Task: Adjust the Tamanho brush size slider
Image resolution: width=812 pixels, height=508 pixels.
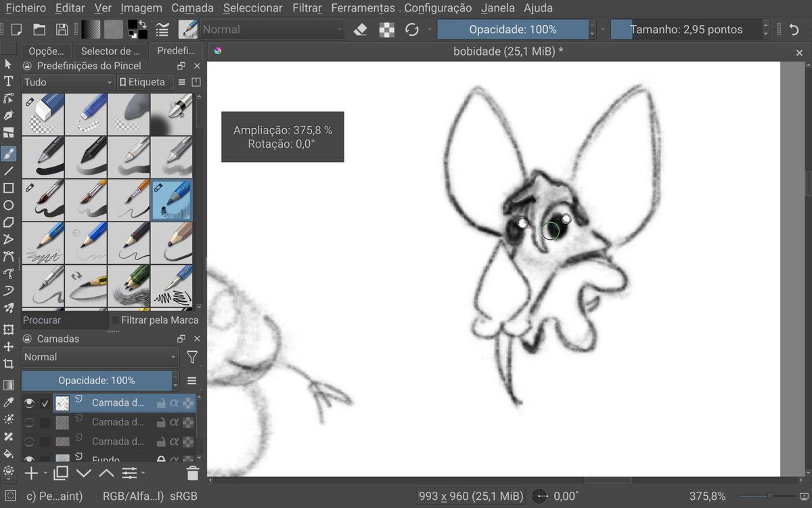Action: pos(686,29)
